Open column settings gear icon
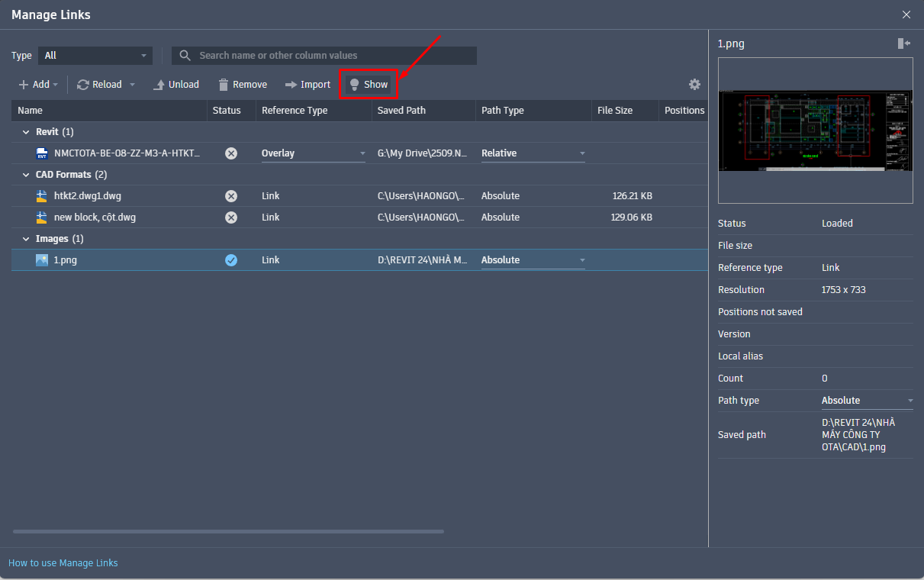Viewport: 924px width, 580px height. tap(694, 85)
